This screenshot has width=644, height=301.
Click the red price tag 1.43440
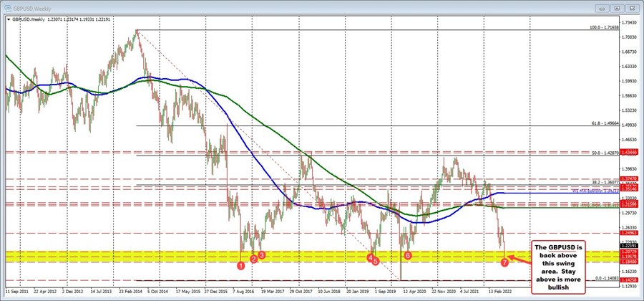pyautogui.click(x=628, y=152)
